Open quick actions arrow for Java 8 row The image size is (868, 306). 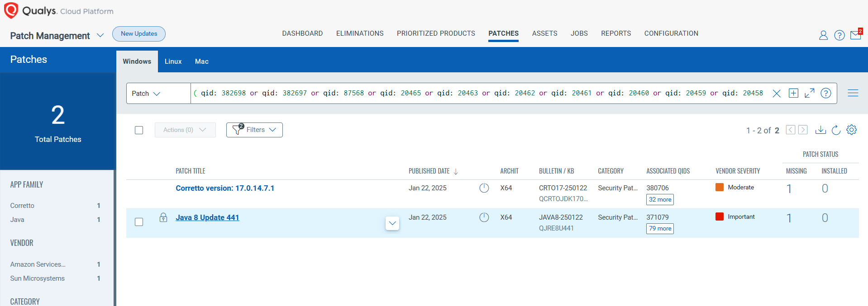392,223
